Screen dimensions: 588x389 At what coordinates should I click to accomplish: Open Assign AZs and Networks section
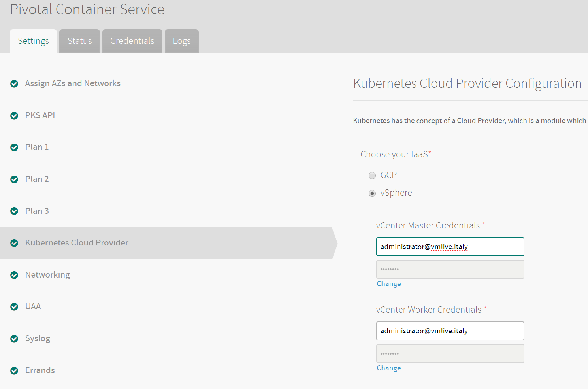[73, 83]
